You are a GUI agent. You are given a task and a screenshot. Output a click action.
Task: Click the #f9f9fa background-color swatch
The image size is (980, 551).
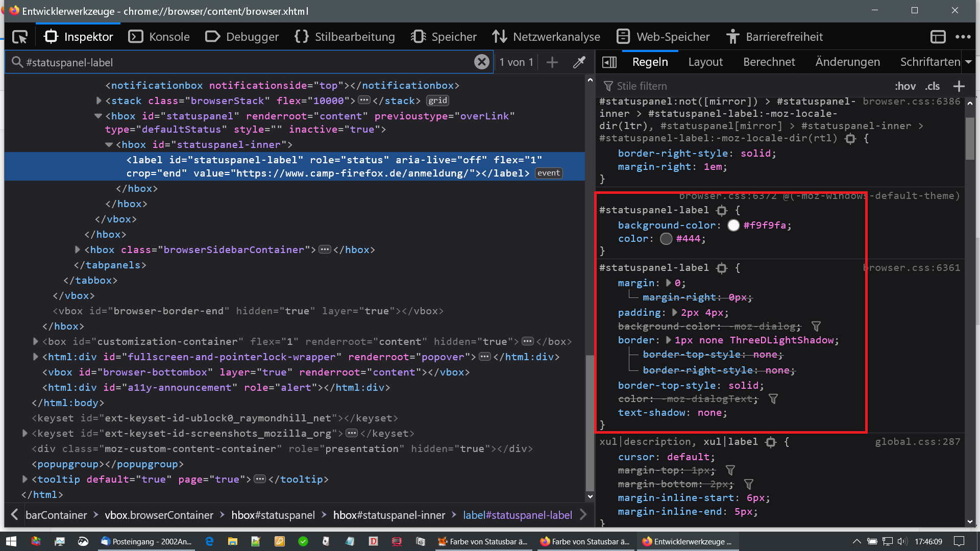click(x=733, y=226)
